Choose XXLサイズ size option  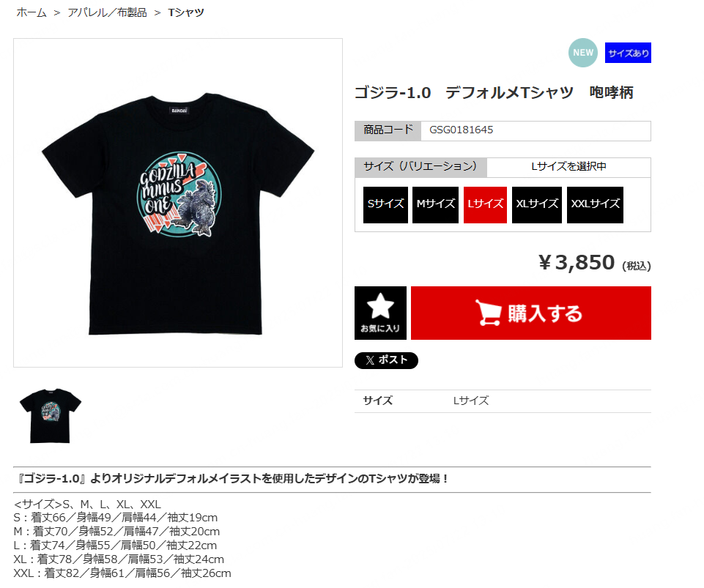point(595,205)
